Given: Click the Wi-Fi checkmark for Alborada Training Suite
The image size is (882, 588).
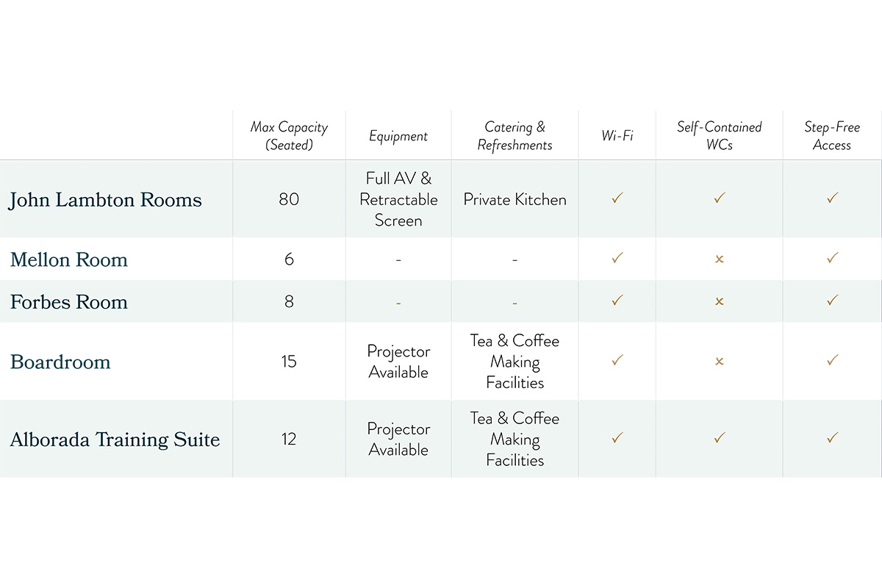Looking at the screenshot, I should (x=617, y=438).
